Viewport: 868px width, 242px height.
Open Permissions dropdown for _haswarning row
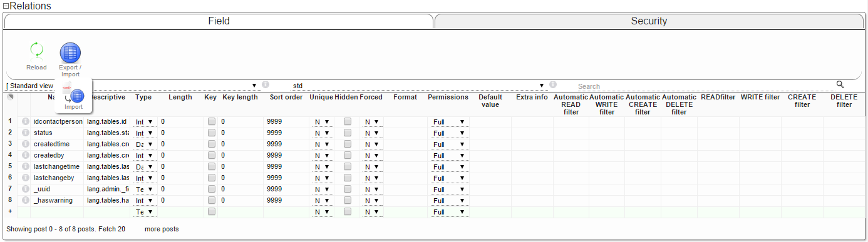449,201
